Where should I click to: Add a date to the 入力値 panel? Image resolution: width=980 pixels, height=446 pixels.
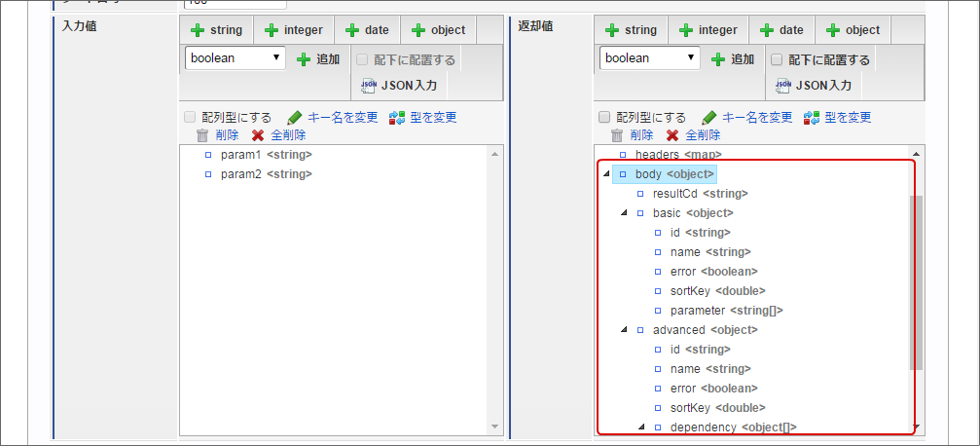(x=367, y=30)
